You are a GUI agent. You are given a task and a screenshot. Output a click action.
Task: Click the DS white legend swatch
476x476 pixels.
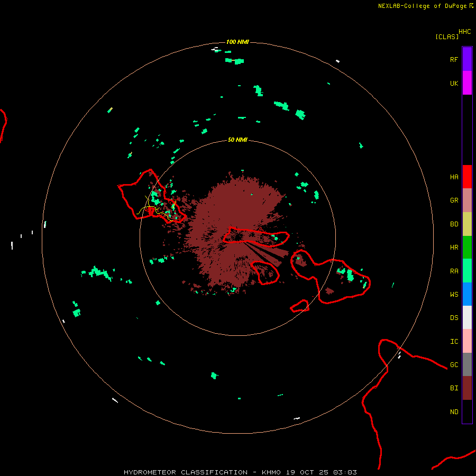[467, 317]
